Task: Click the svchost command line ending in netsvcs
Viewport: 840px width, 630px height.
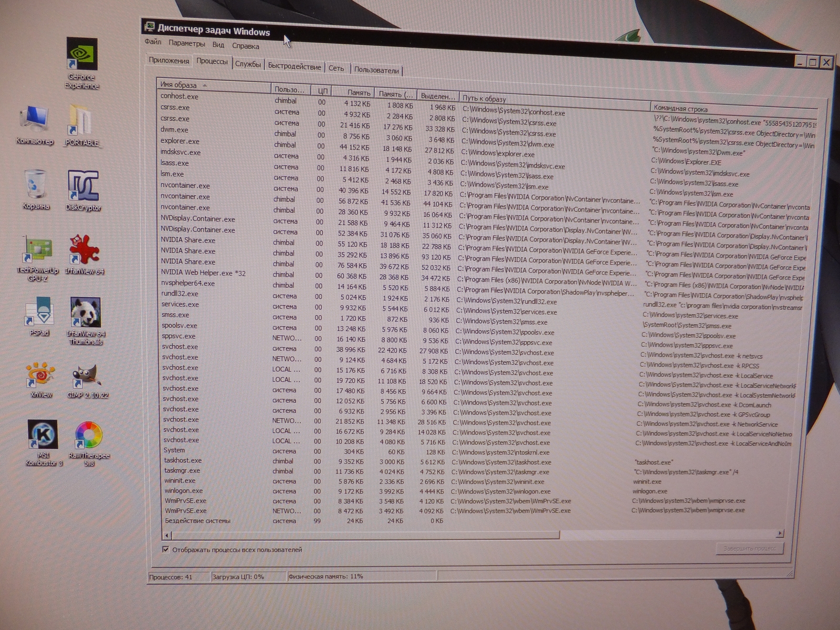Action: (x=702, y=355)
